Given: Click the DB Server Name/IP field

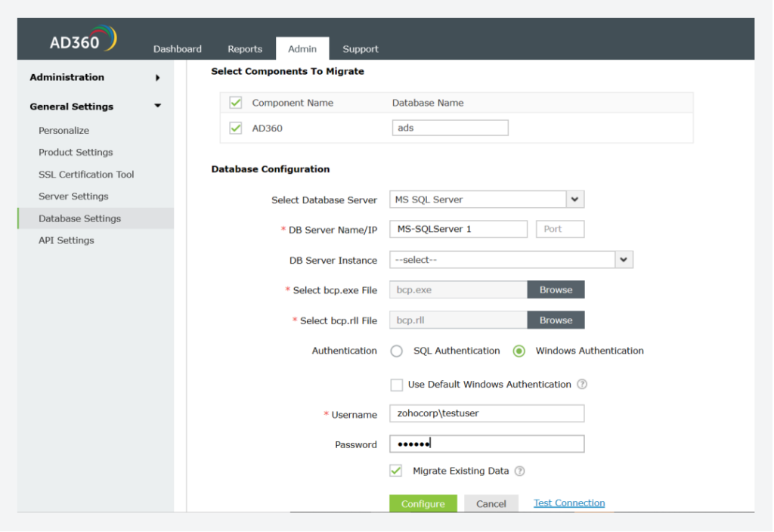Looking at the screenshot, I should pos(459,229).
